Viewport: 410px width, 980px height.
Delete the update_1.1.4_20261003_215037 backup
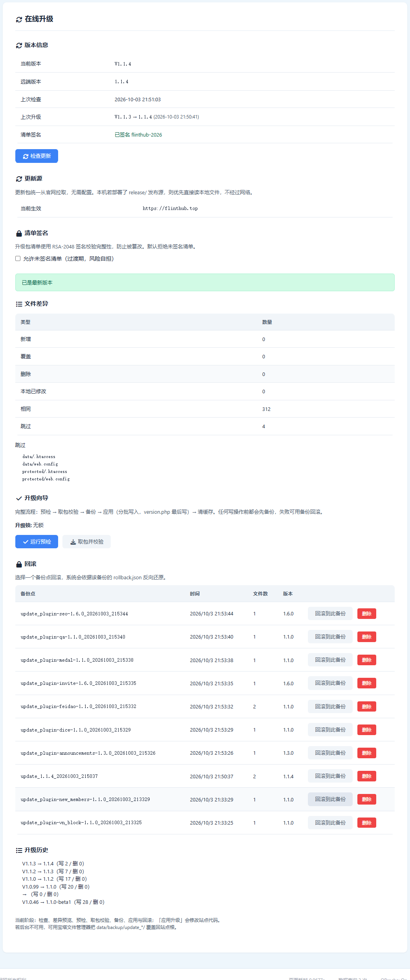[367, 776]
